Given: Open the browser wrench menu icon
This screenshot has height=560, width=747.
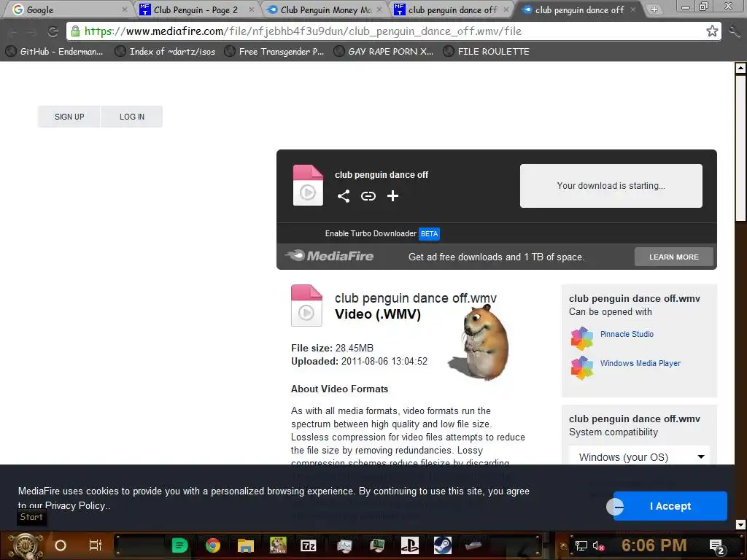Looking at the screenshot, I should [735, 31].
